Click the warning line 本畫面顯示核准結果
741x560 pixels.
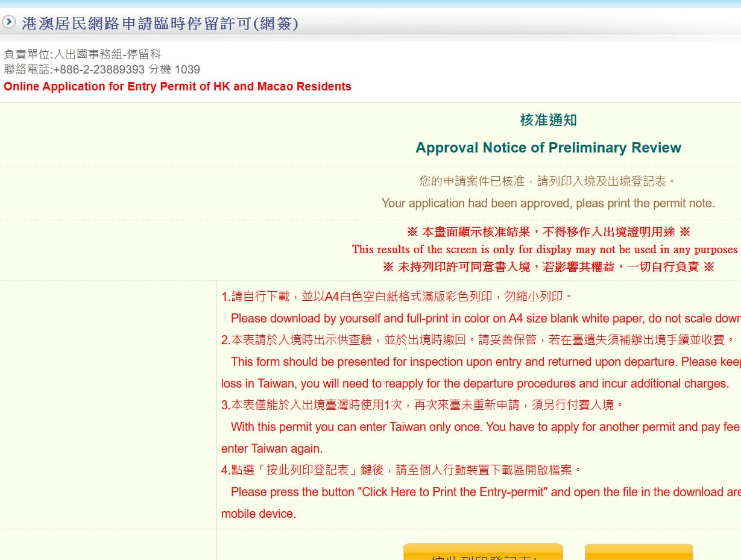coord(548,232)
